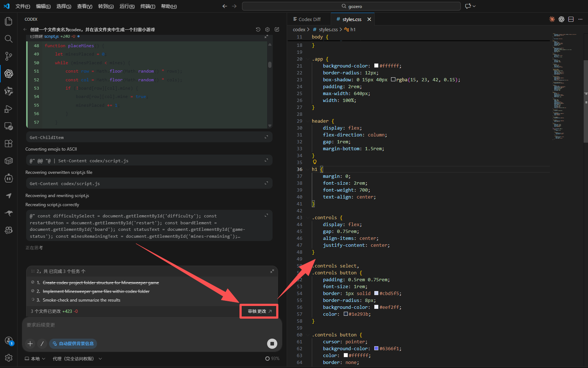This screenshot has height=368, width=588.
Task: Open the 代理 (完全访问权限) permission dropdown
Action: pyautogui.click(x=77, y=359)
